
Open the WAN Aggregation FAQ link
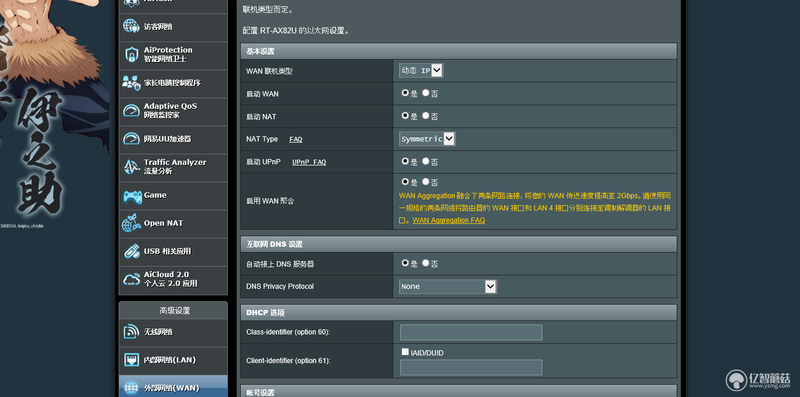click(449, 220)
